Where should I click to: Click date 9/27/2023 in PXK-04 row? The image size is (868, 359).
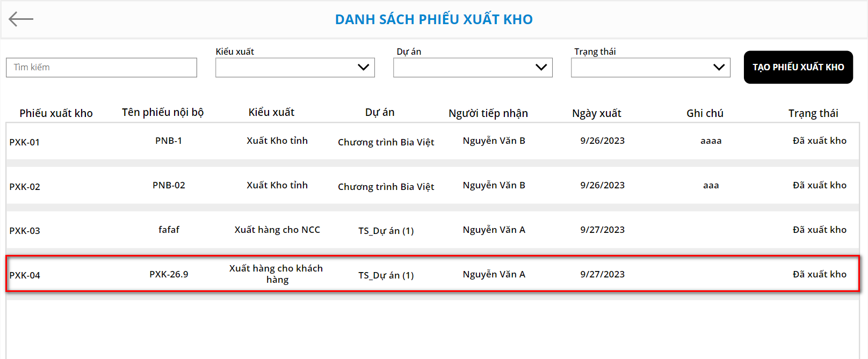click(603, 274)
